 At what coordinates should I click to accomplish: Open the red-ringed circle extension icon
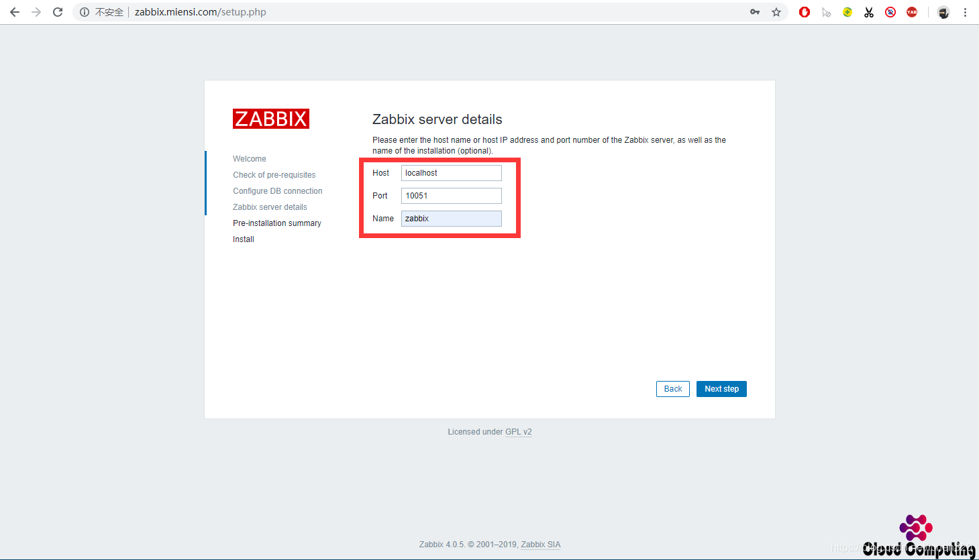pos(890,12)
